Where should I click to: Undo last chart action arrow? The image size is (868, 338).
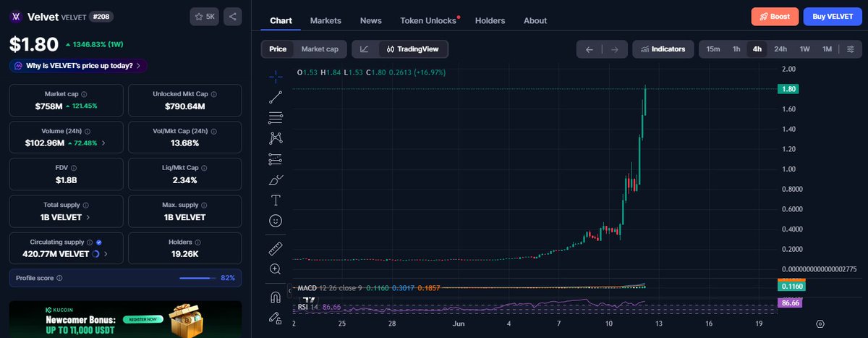[590, 49]
